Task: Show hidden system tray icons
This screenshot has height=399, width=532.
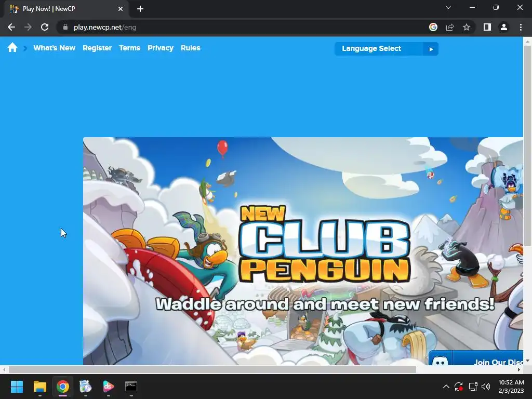Action: [x=446, y=387]
